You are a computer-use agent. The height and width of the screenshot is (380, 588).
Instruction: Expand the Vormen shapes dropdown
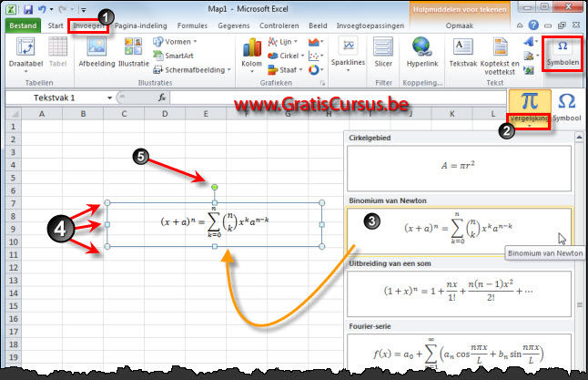(x=195, y=42)
